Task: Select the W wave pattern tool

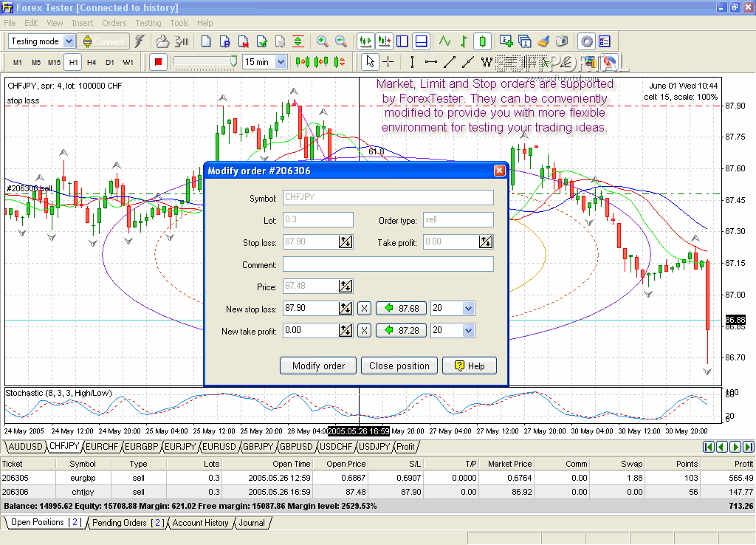Action: coord(487,62)
